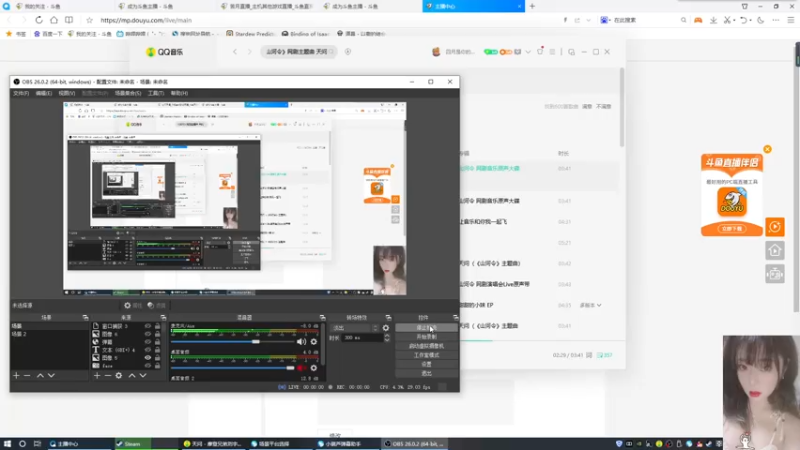Open the Help menu in OBS

[179, 93]
